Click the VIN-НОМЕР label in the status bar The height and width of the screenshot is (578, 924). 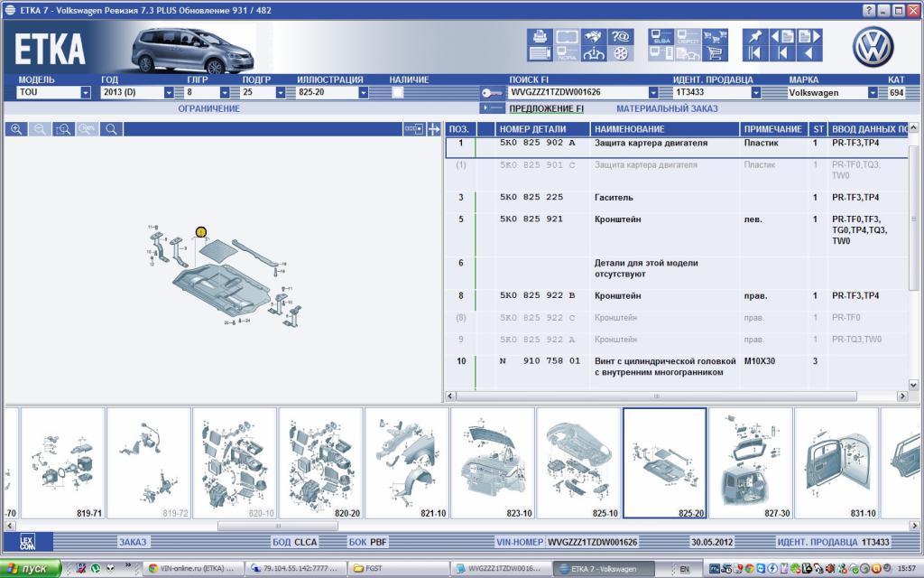point(520,542)
